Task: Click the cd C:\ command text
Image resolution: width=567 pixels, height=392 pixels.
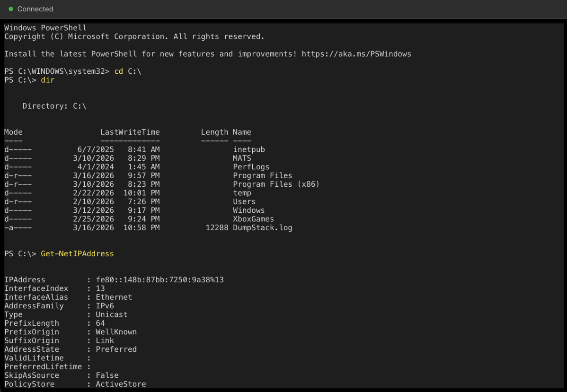Action: point(126,71)
